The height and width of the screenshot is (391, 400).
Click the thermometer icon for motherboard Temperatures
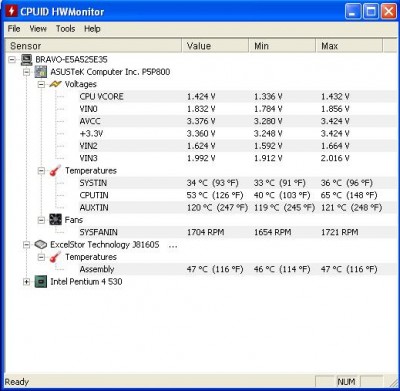55,171
